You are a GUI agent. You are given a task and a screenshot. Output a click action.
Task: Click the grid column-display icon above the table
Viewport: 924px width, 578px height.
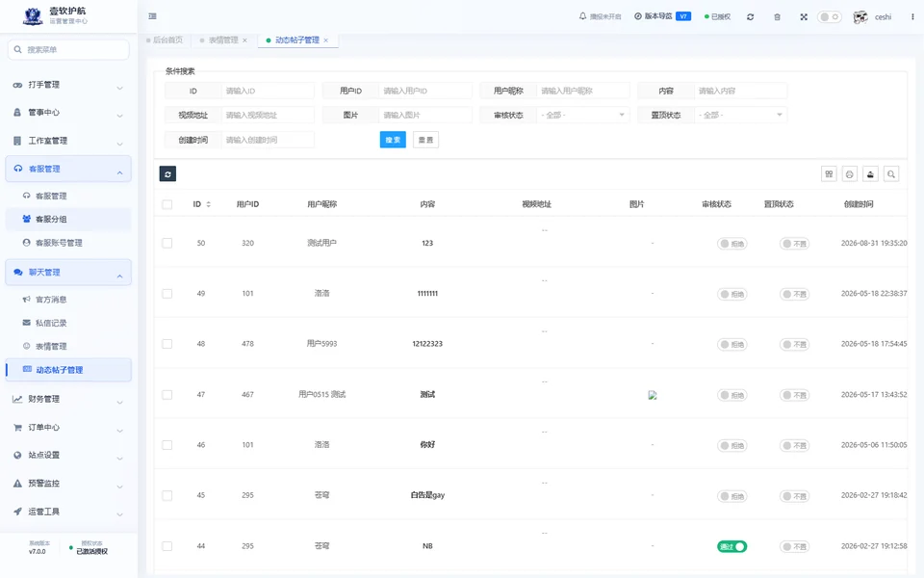[829, 174]
